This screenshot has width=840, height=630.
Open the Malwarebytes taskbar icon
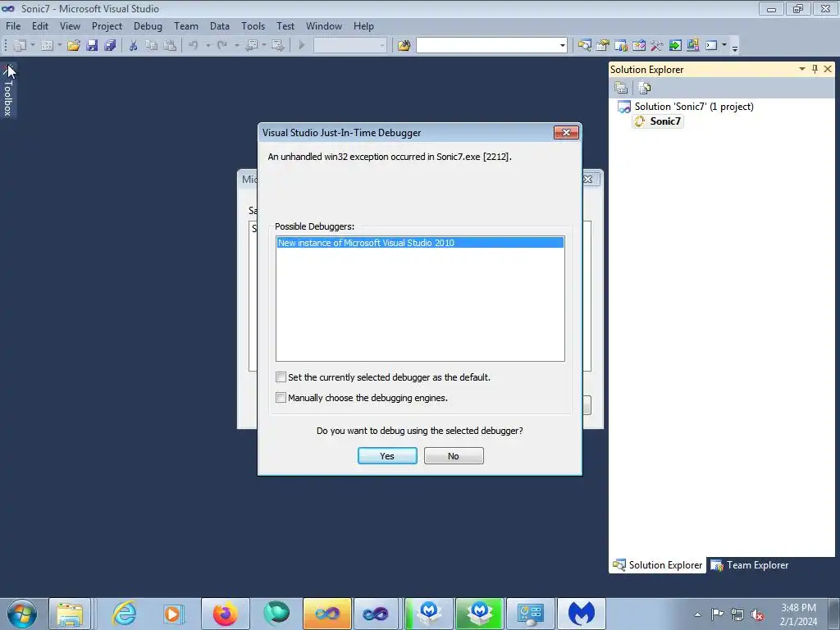pyautogui.click(x=582, y=614)
